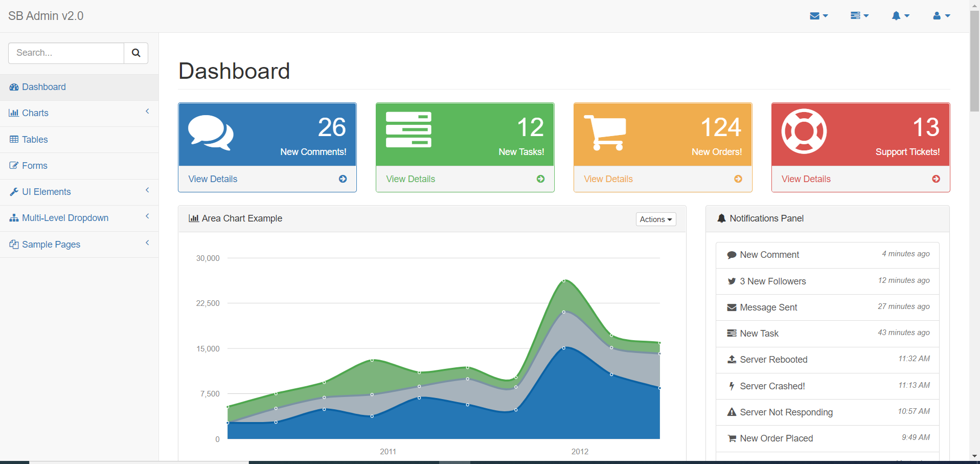Expand Sample Pages in the sidebar
Screen dimensions: 980x464
point(79,245)
